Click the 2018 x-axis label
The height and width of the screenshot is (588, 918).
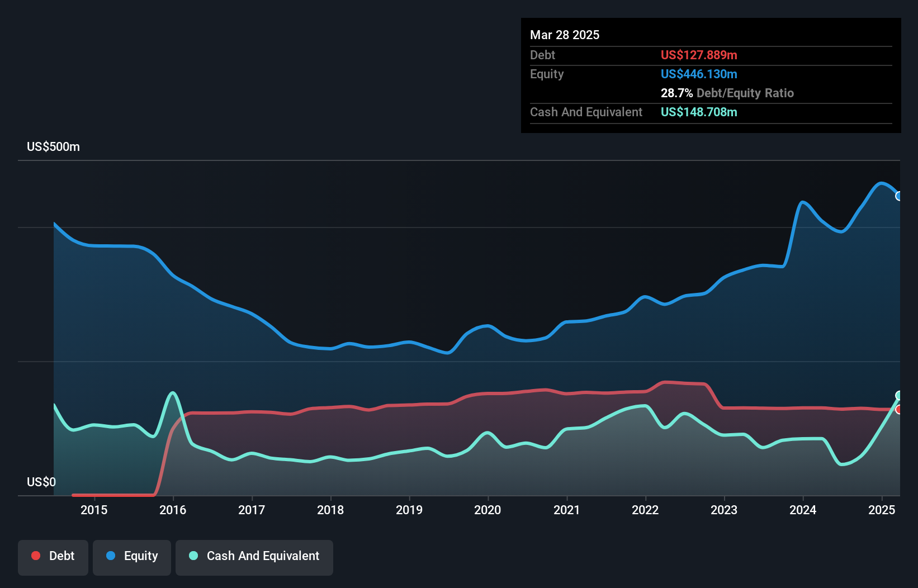[x=330, y=510]
